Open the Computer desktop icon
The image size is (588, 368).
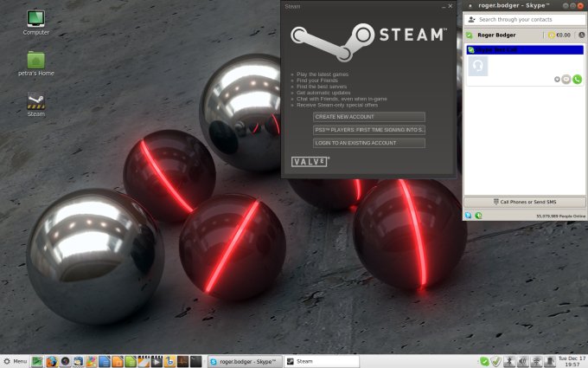(35, 18)
